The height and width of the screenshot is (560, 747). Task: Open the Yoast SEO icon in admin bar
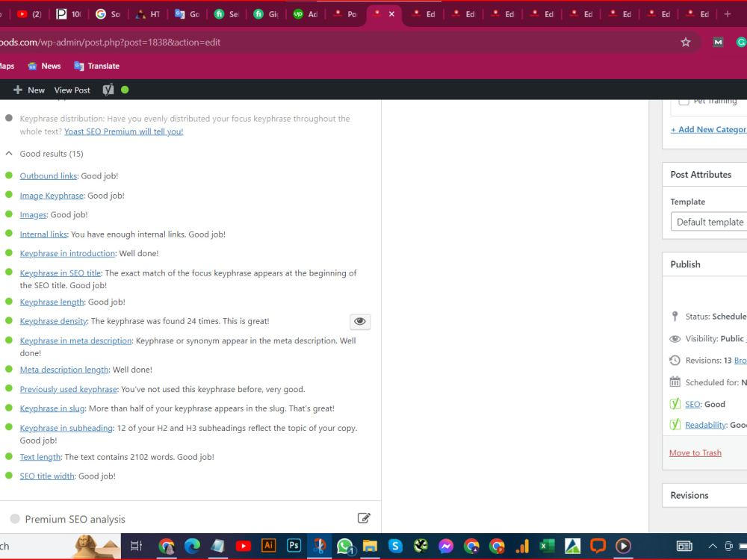click(108, 90)
